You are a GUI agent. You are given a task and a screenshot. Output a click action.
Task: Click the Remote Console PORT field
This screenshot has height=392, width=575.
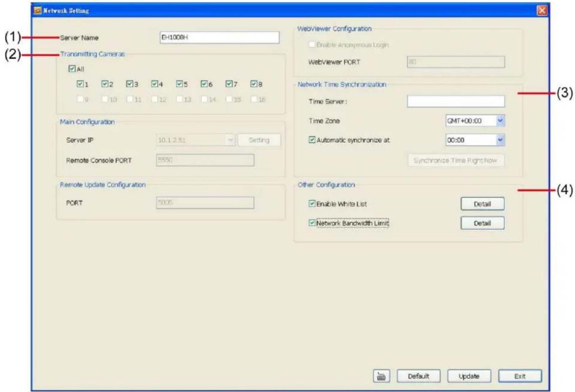[x=205, y=160]
